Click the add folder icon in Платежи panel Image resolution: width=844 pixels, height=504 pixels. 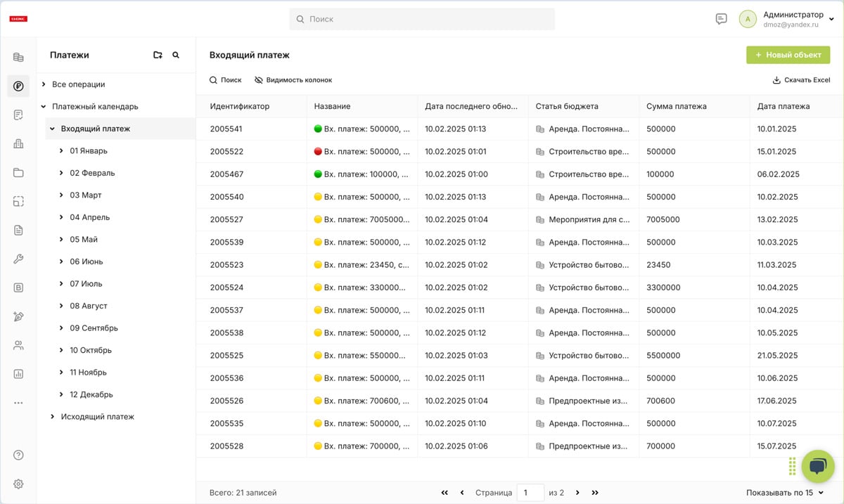coord(158,55)
